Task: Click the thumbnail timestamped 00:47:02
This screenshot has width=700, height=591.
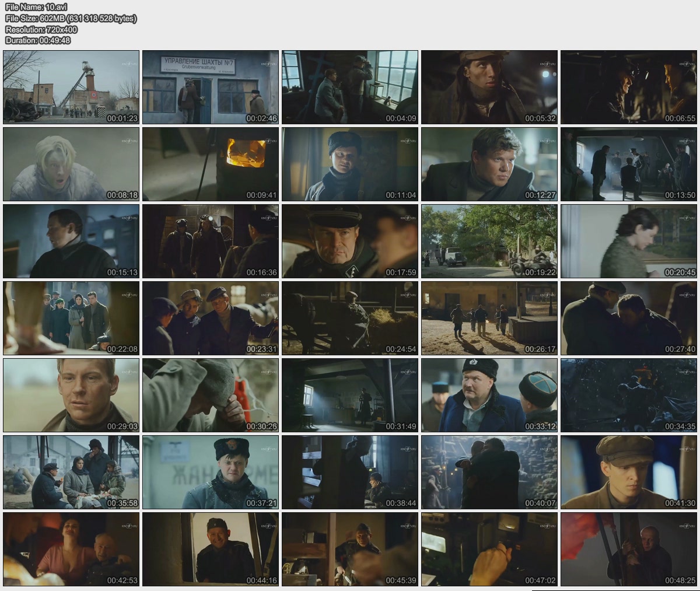Action: point(489,549)
